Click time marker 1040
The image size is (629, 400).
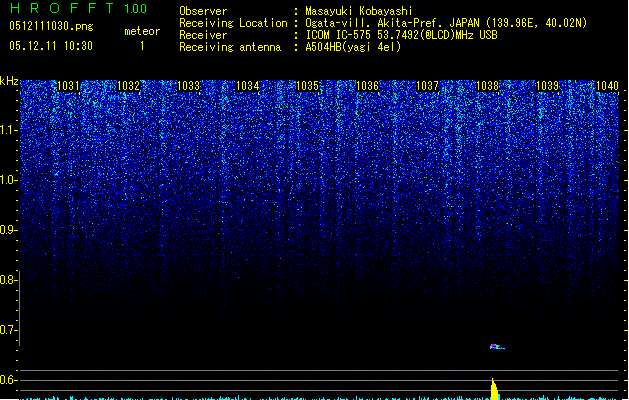pyautogui.click(x=607, y=86)
